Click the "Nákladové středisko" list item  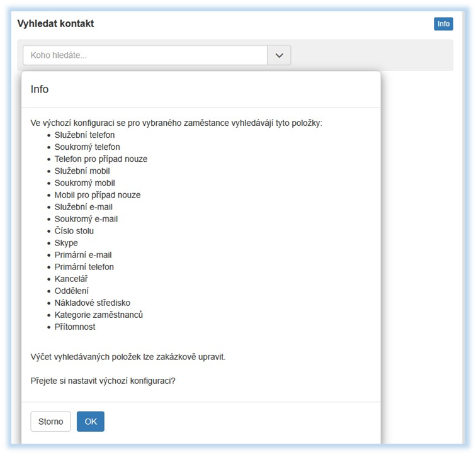[92, 303]
